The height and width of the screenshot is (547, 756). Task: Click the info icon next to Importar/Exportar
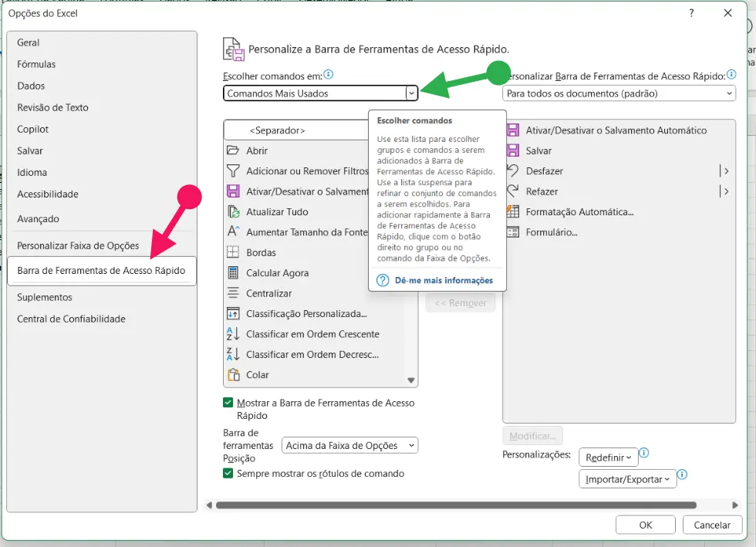pos(682,474)
